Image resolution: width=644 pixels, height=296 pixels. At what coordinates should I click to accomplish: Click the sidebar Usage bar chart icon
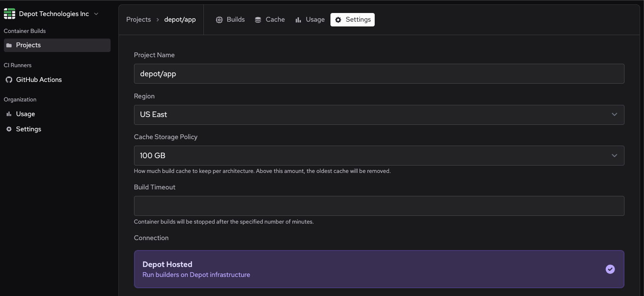point(9,114)
